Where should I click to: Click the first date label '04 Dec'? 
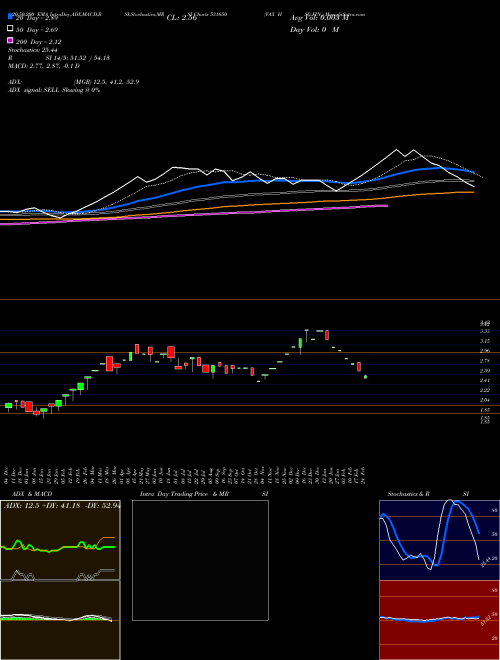pos(7,475)
